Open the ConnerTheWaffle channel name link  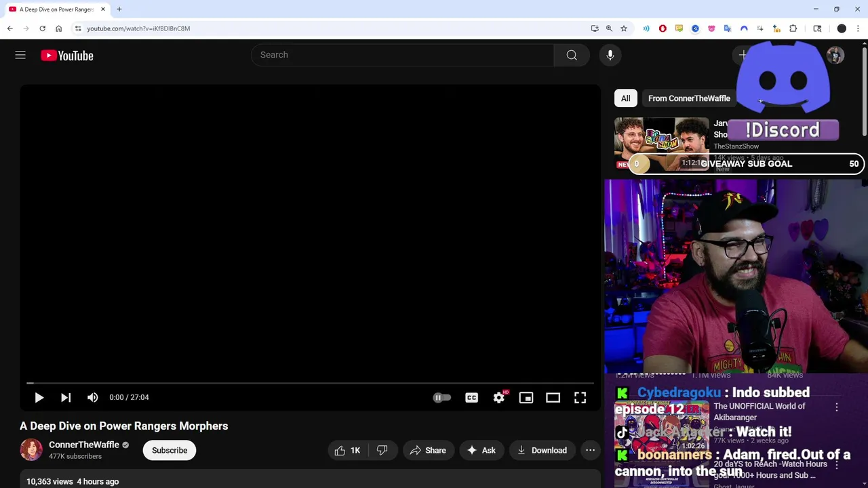click(x=84, y=445)
